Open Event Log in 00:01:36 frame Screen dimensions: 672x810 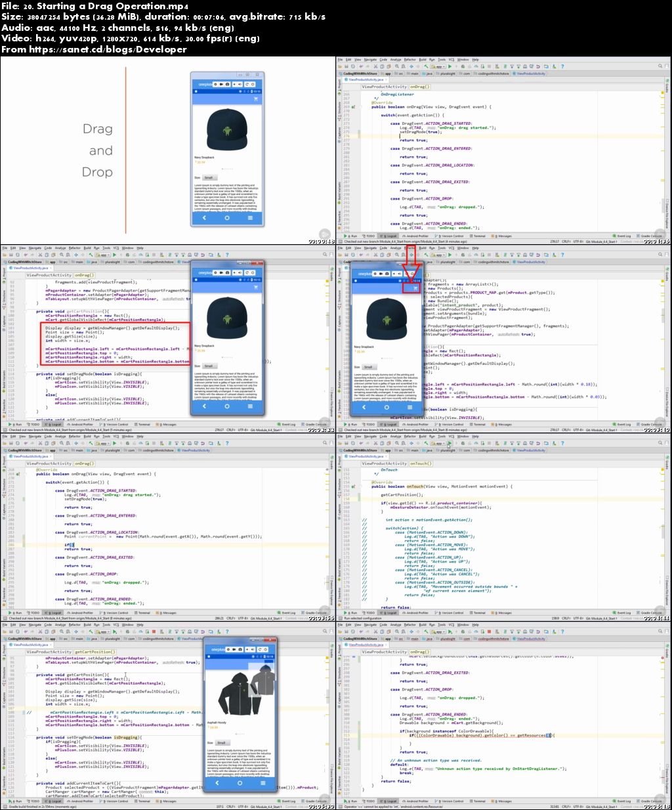point(621,236)
